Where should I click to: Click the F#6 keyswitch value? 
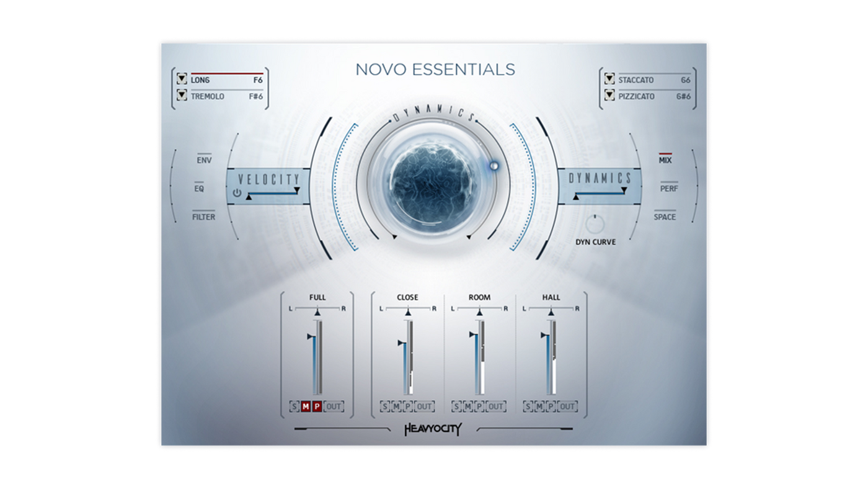point(256,97)
